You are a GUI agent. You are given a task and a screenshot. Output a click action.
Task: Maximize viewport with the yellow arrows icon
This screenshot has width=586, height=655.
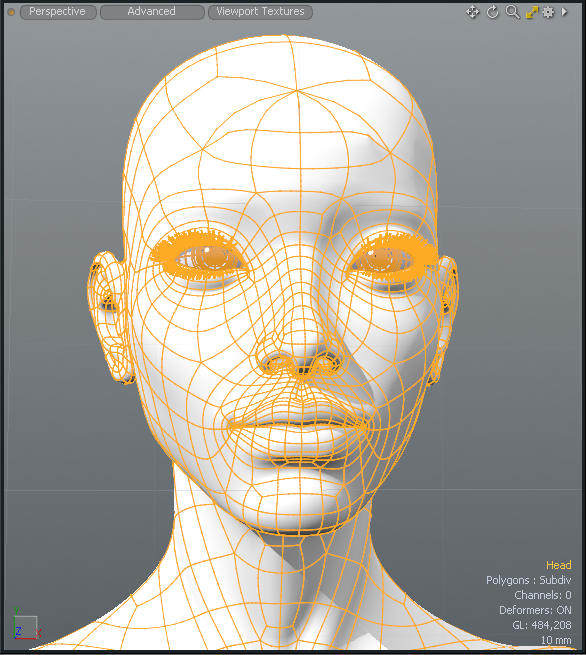pos(532,12)
